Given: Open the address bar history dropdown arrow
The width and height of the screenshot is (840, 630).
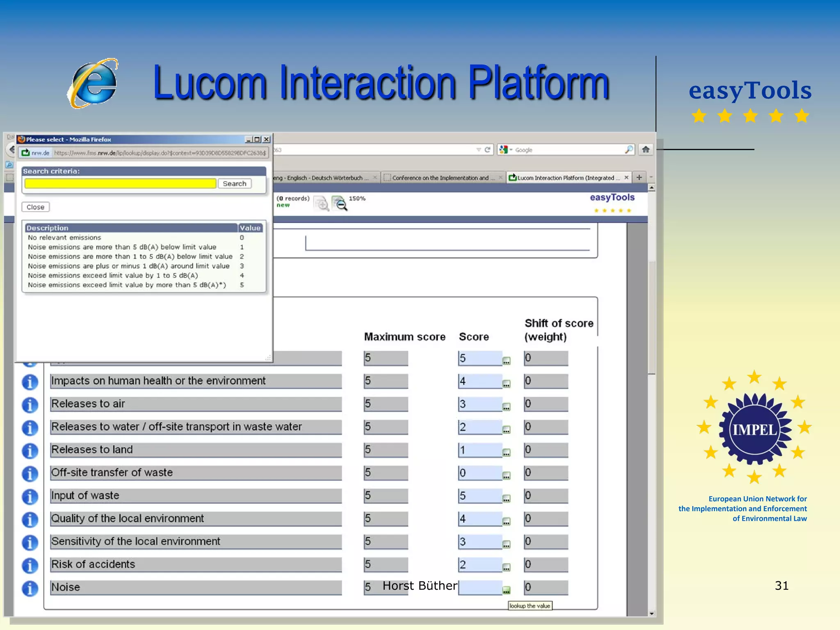Looking at the screenshot, I should [478, 150].
